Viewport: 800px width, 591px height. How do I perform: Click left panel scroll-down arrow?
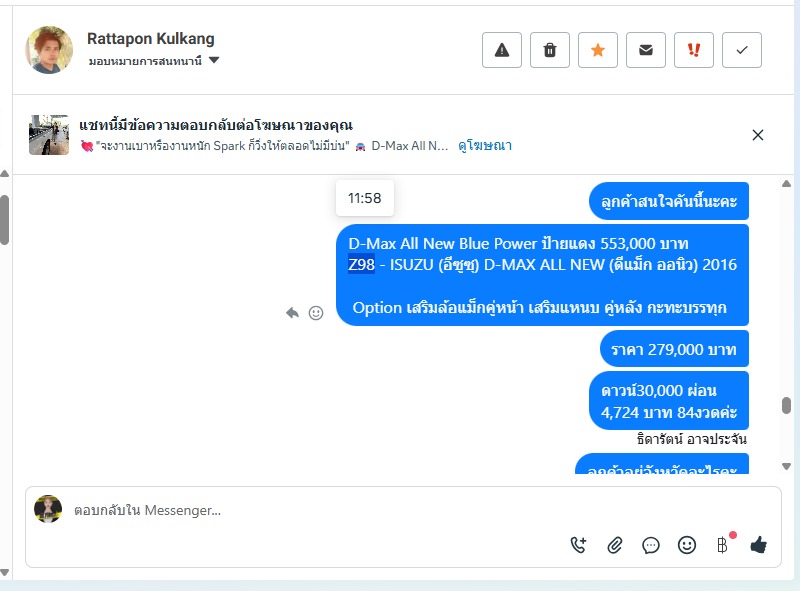[x=4, y=572]
